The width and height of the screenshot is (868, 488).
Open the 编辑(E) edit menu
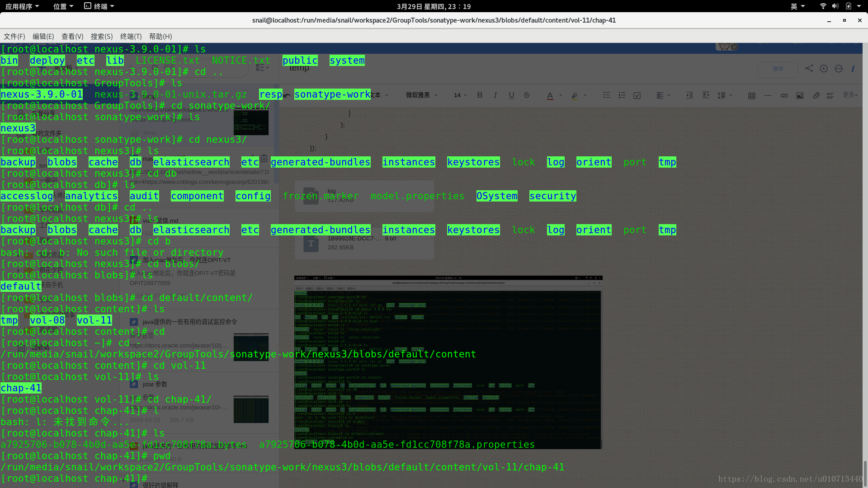click(x=43, y=36)
